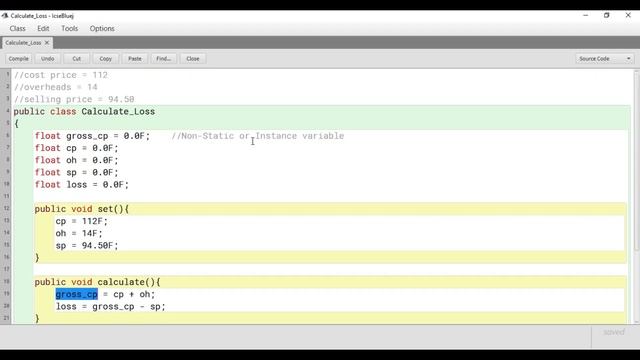Click 'float sp = 0.0F;' line
This screenshot has width=640, height=360.
point(77,173)
